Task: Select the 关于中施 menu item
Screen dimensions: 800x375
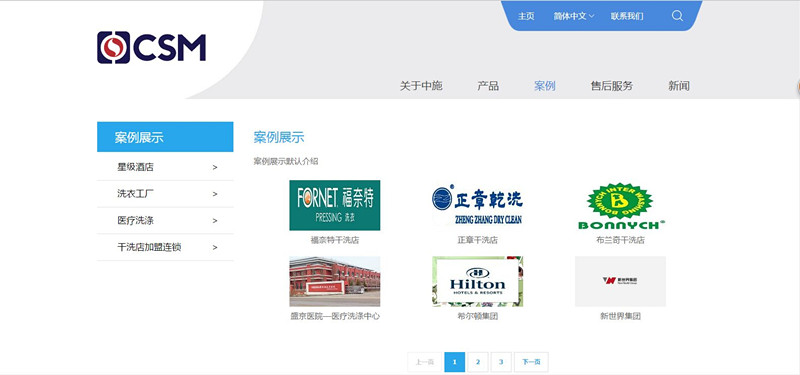Action: pos(421,86)
